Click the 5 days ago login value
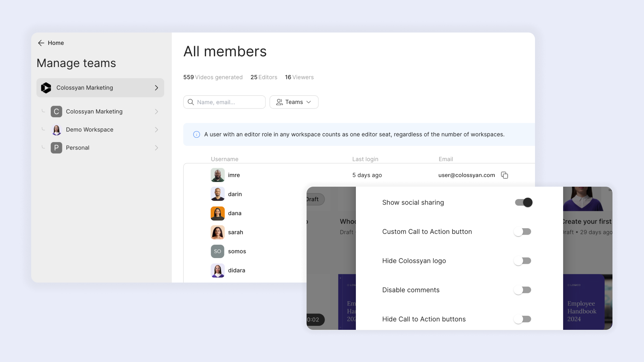Image resolution: width=644 pixels, height=362 pixels. pyautogui.click(x=367, y=175)
